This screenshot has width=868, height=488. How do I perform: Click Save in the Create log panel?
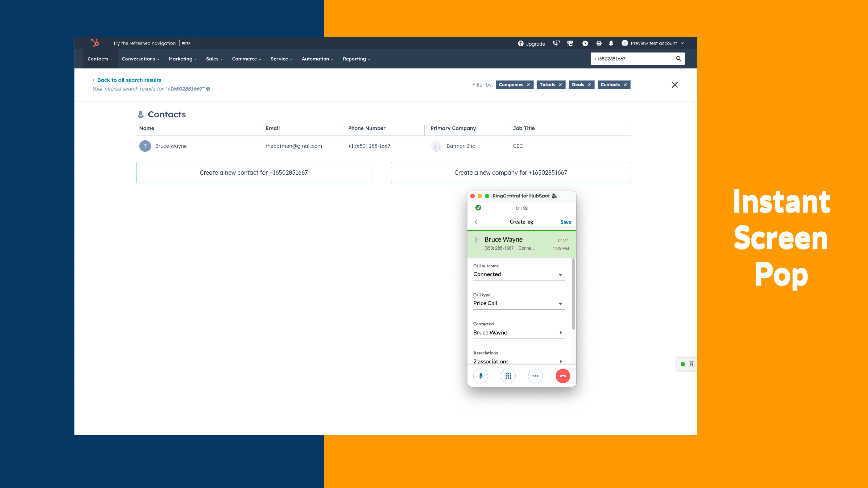pyautogui.click(x=565, y=222)
